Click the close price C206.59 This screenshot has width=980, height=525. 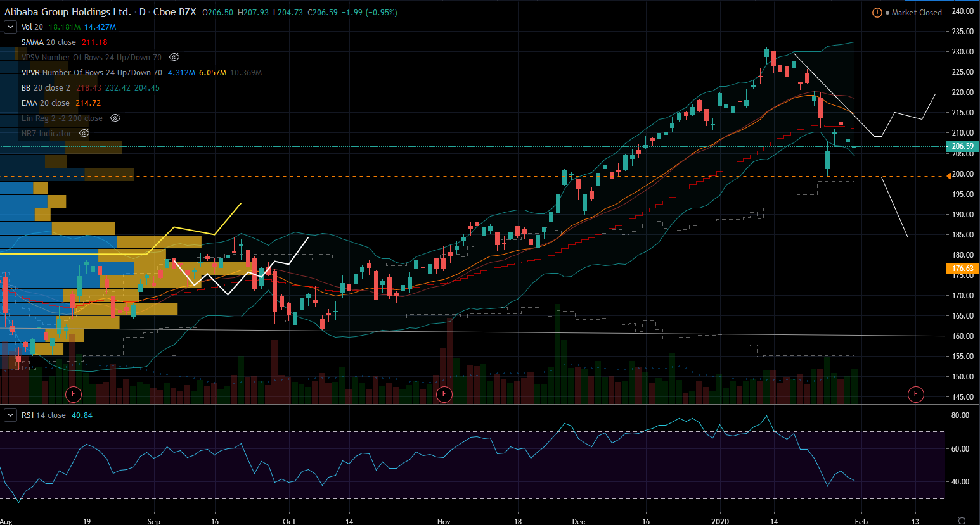point(323,13)
